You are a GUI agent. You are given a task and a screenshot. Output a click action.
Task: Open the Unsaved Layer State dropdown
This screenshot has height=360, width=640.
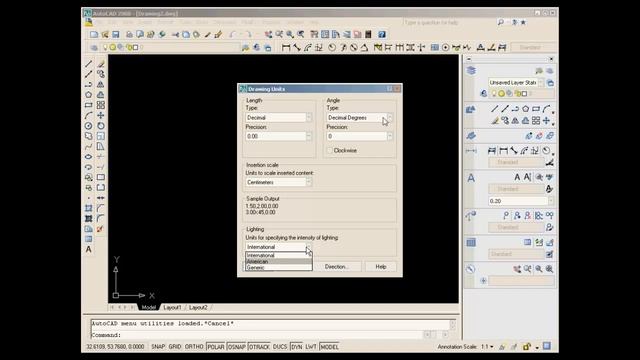click(516, 83)
